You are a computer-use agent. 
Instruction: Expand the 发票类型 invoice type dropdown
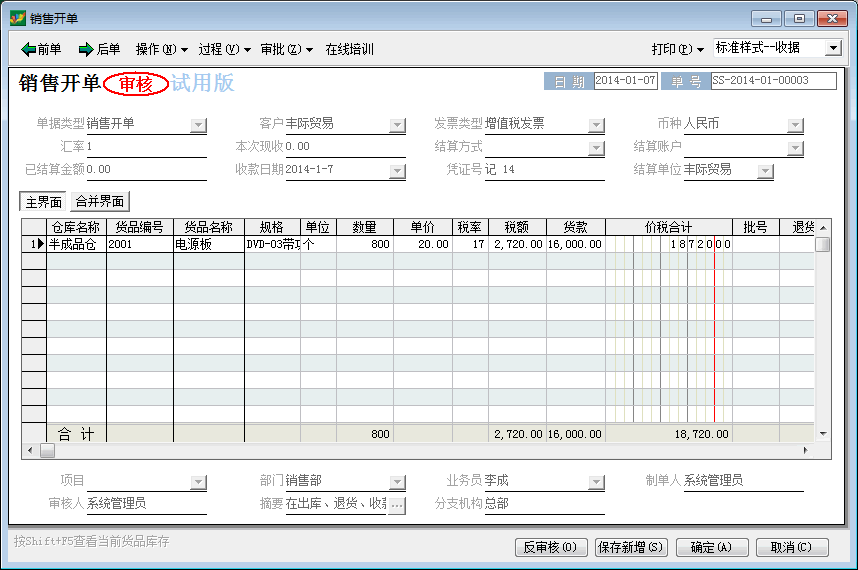[x=596, y=125]
